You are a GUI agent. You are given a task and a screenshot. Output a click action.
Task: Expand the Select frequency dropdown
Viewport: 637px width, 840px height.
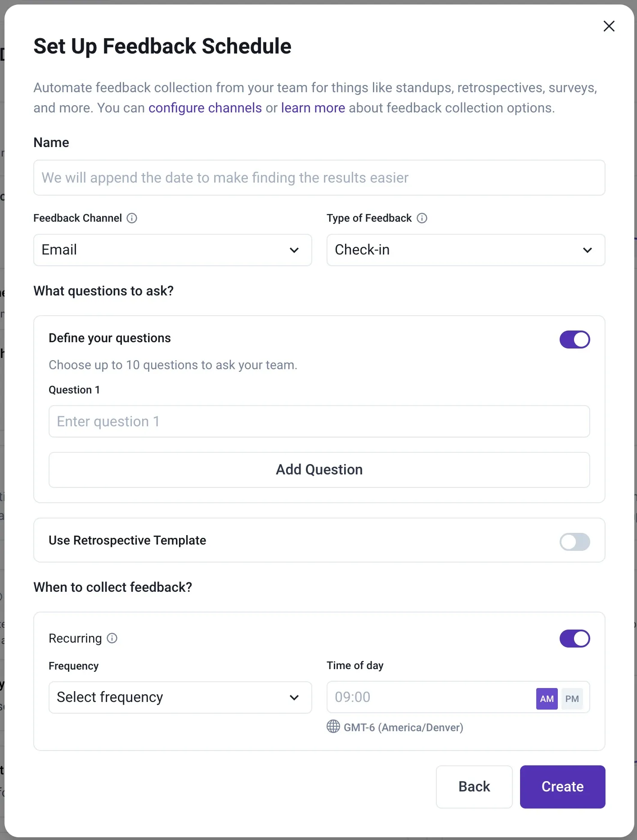coord(180,697)
